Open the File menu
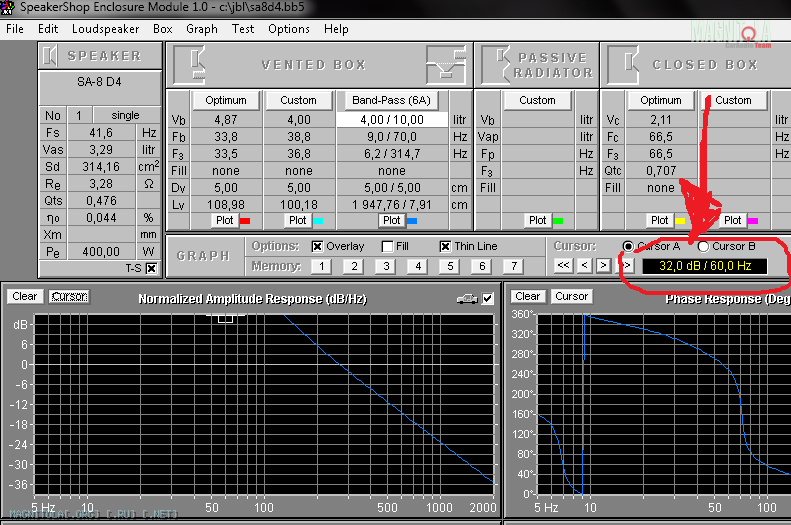This screenshot has height=525, width=791. point(15,29)
